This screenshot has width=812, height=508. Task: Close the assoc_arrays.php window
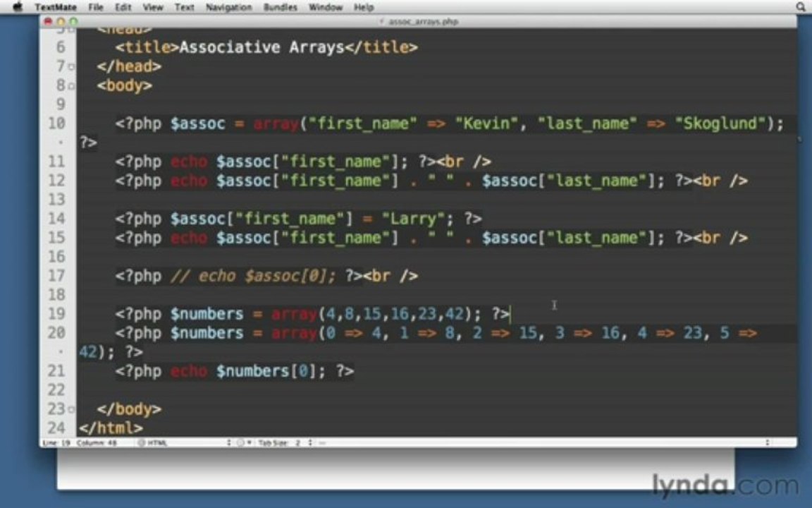click(48, 21)
